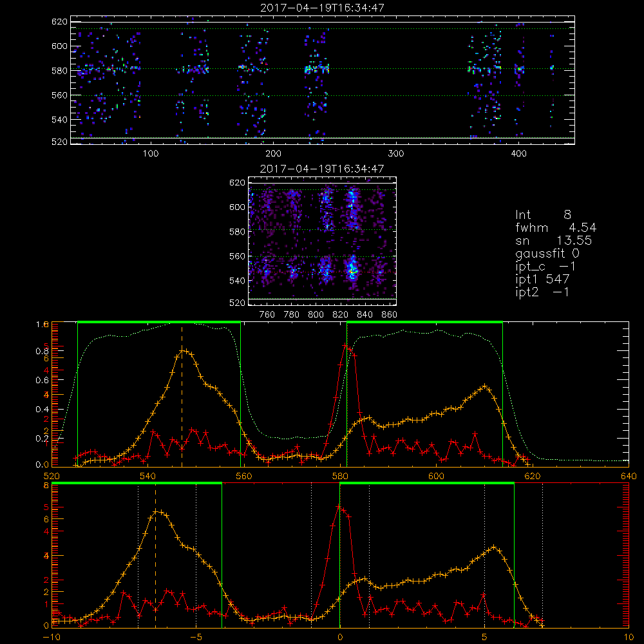Select the 'ipt_c -1' readout line
The image size is (644, 644).
[x=545, y=267]
